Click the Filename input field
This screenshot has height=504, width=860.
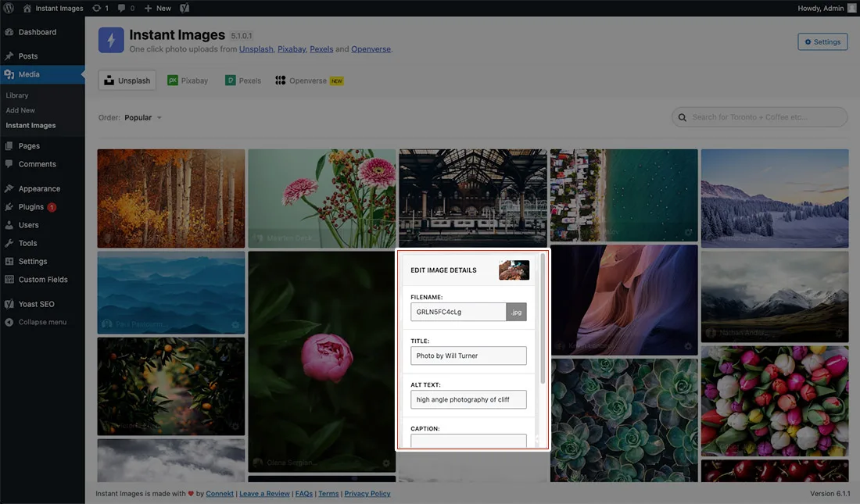click(x=458, y=312)
